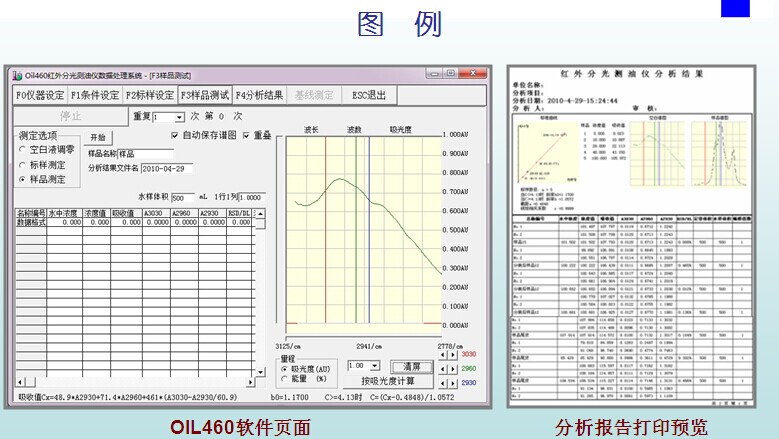Click the A2960 column header
This screenshot has height=439, width=779.
click(184, 214)
